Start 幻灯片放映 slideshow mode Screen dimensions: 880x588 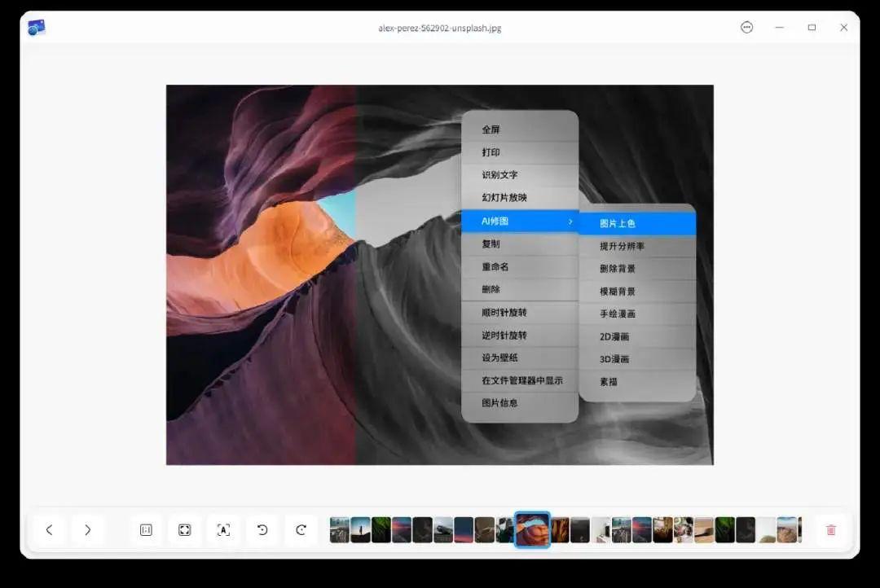504,197
